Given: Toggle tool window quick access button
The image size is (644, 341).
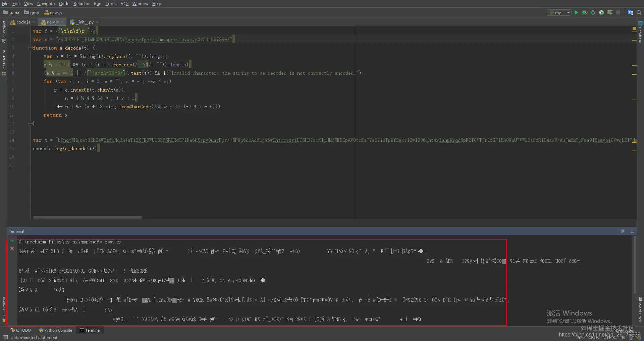Looking at the screenshot, I should coord(5,337).
